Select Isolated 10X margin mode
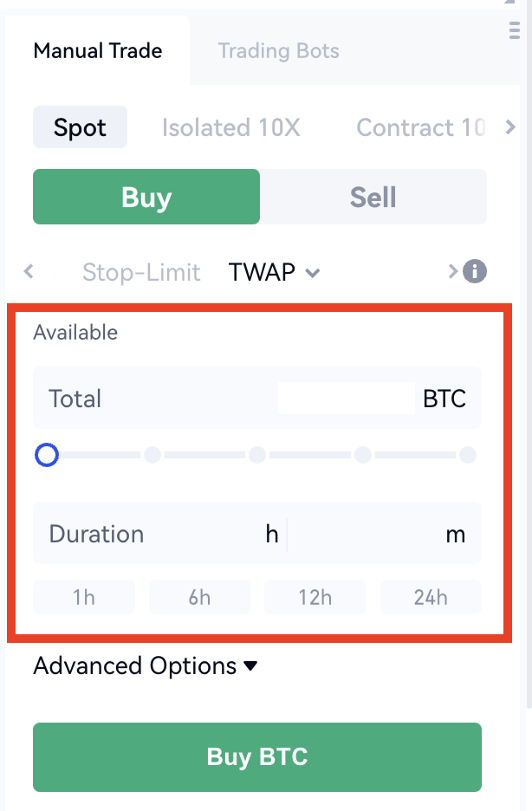 point(230,128)
